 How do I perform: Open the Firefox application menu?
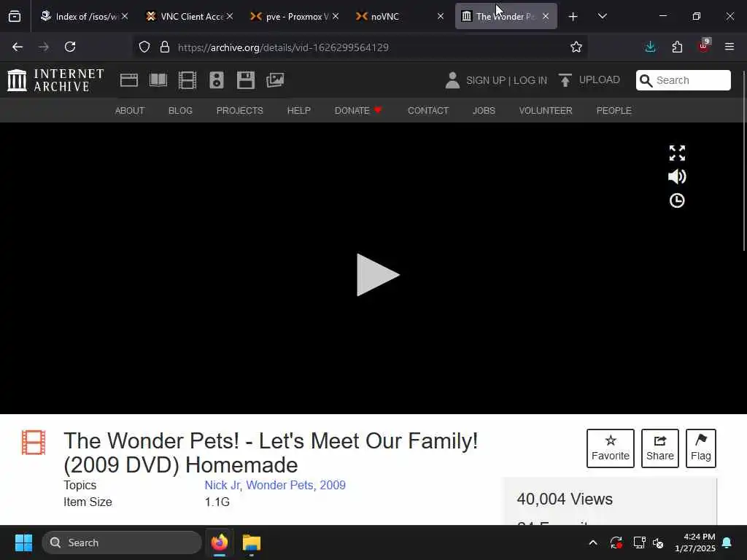(x=729, y=47)
